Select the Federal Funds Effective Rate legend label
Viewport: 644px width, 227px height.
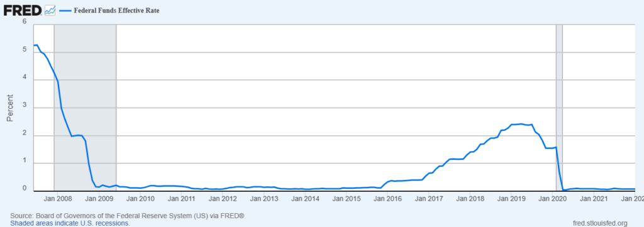116,11
